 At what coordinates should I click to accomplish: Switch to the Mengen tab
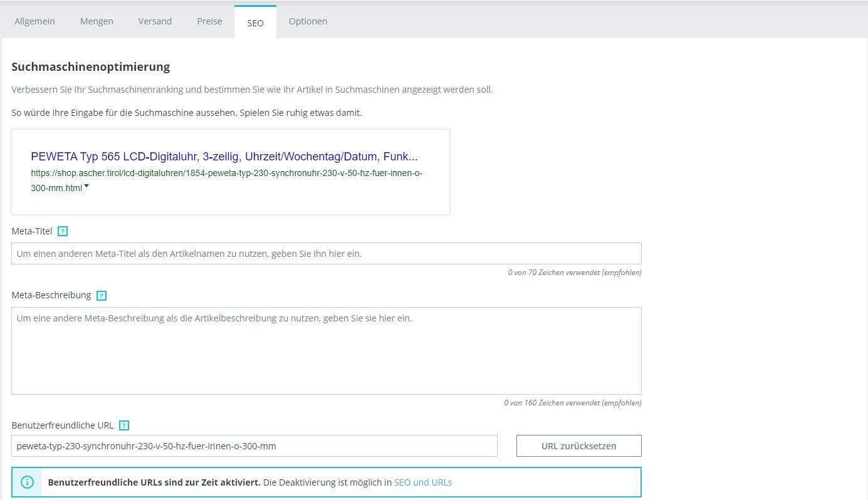click(x=97, y=21)
